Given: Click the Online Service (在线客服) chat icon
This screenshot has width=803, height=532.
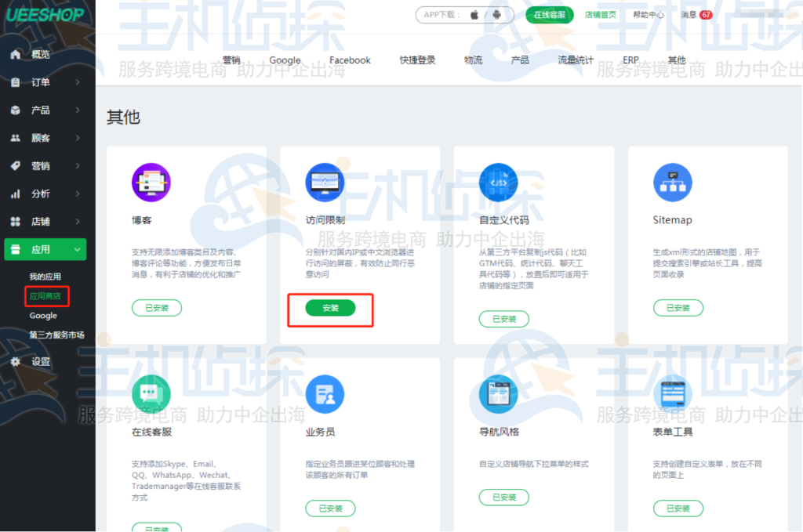Looking at the screenshot, I should click(151, 394).
